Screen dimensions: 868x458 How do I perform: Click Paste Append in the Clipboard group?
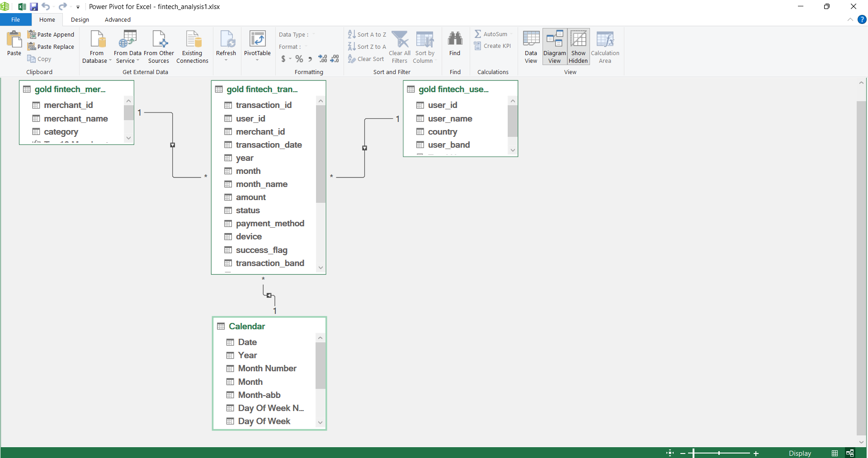51,34
